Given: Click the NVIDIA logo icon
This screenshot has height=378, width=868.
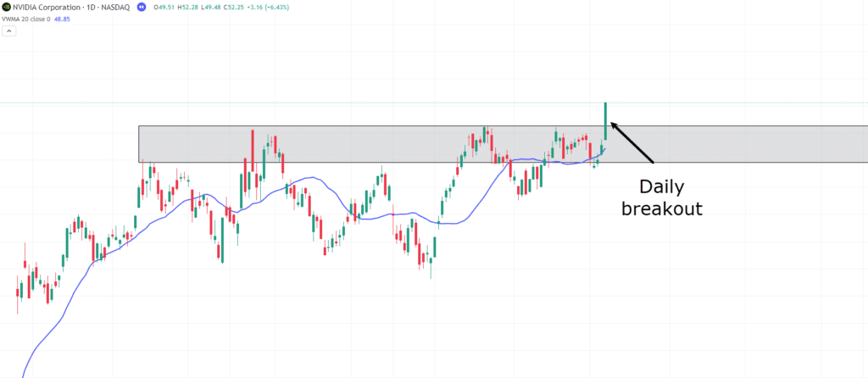Looking at the screenshot, I should pos(8,6).
